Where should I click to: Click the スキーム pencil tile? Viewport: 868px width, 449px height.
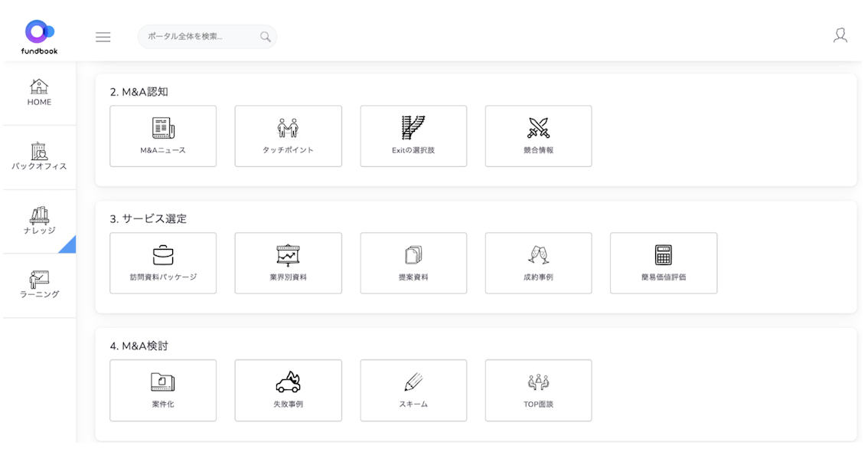click(x=413, y=391)
